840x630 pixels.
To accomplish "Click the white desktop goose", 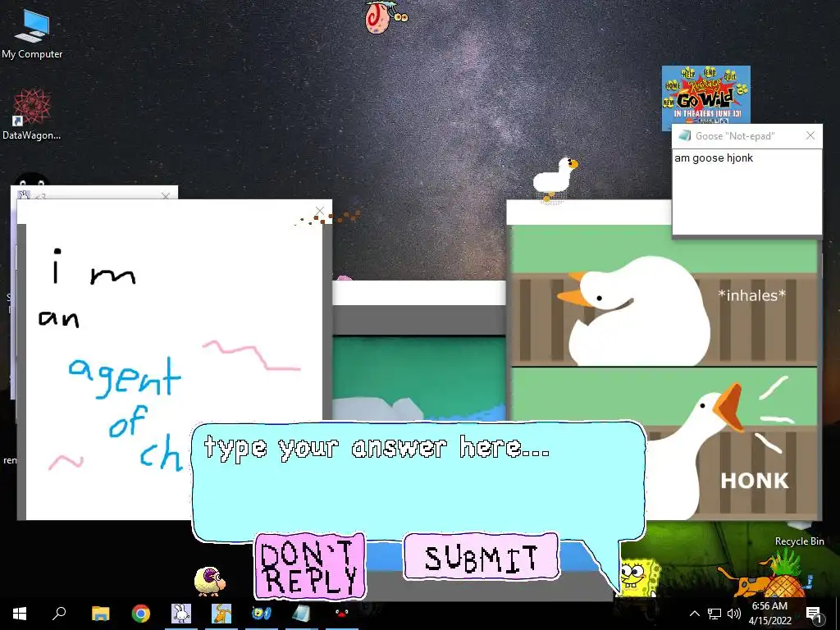I will [x=555, y=179].
